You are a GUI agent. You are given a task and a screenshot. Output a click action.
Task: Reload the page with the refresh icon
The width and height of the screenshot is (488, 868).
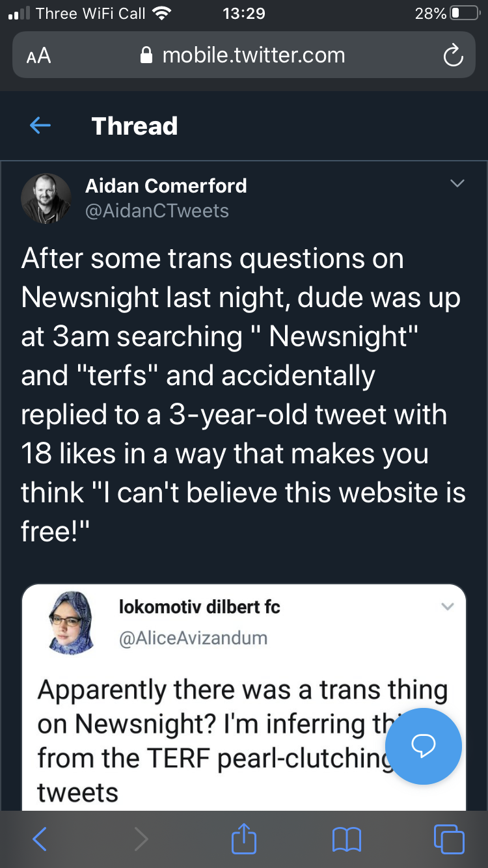tap(453, 56)
